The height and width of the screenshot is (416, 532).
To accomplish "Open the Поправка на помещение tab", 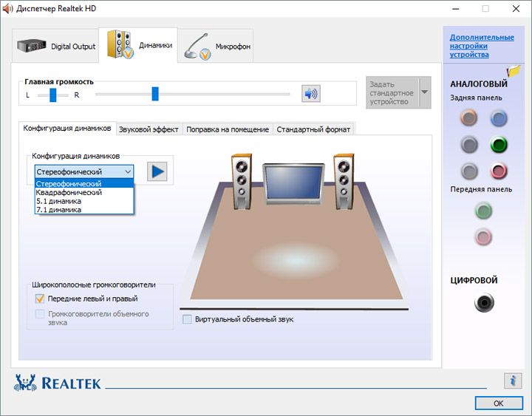I will 228,129.
